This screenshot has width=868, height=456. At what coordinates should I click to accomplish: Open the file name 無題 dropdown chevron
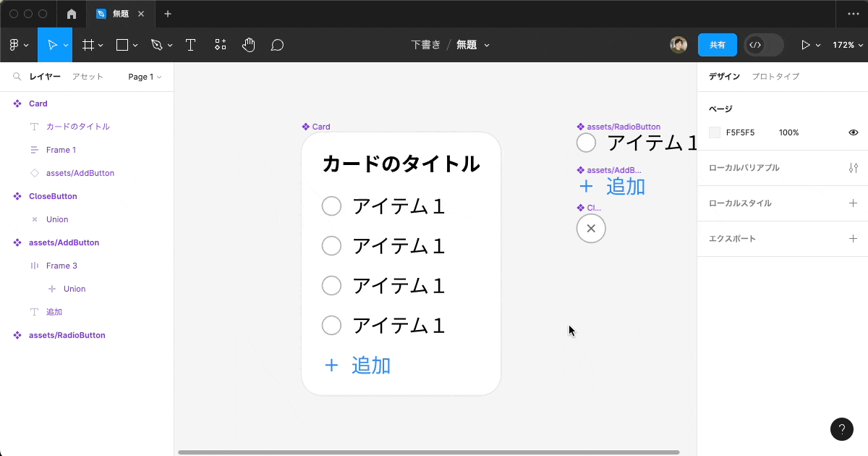pos(487,45)
